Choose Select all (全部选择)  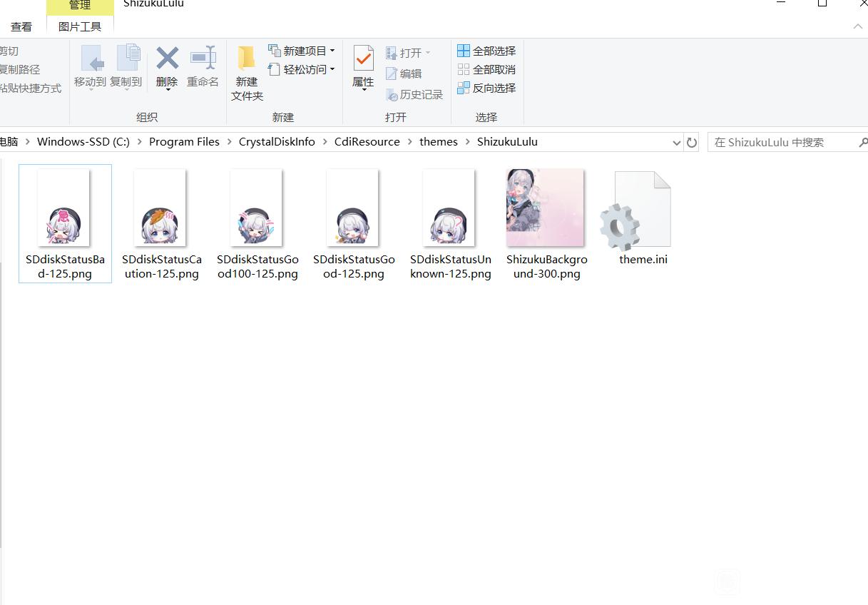(x=486, y=51)
